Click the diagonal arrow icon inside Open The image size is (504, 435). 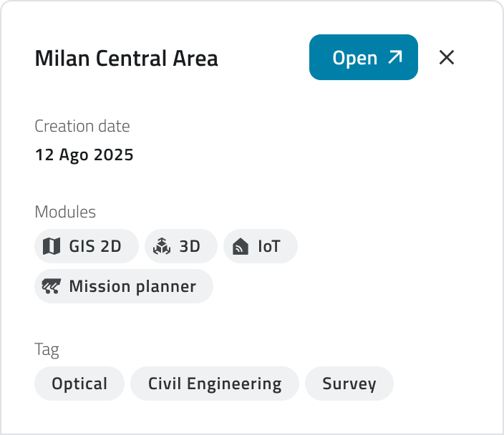point(395,57)
